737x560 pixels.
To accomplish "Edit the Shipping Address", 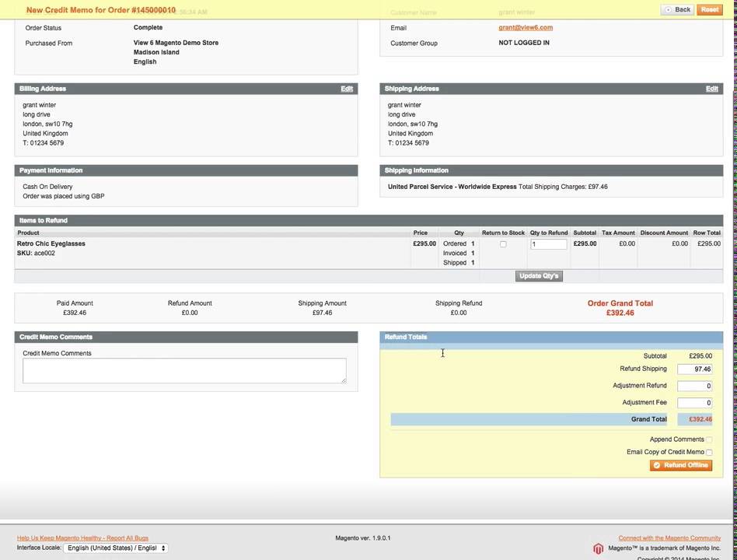I will coord(711,89).
